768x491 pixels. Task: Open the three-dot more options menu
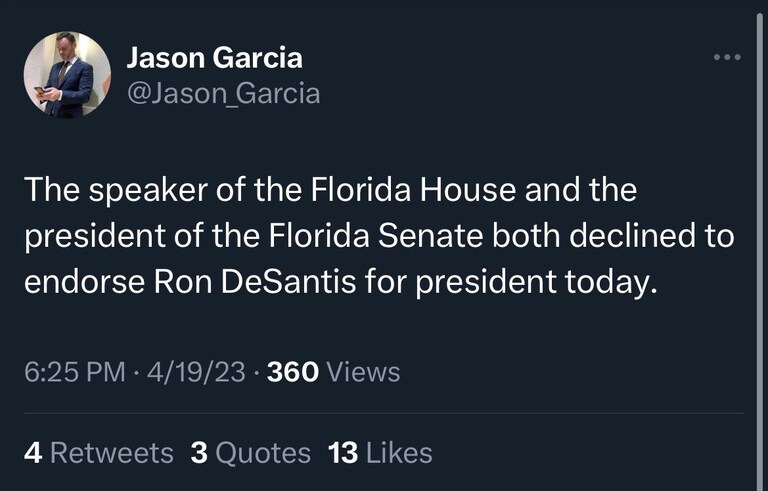(x=727, y=57)
